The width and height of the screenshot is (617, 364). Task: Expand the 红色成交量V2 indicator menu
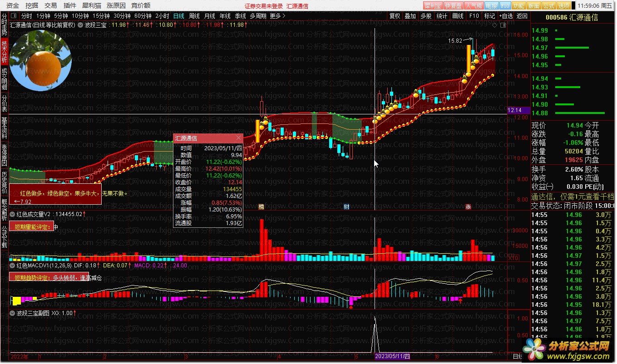(12, 214)
